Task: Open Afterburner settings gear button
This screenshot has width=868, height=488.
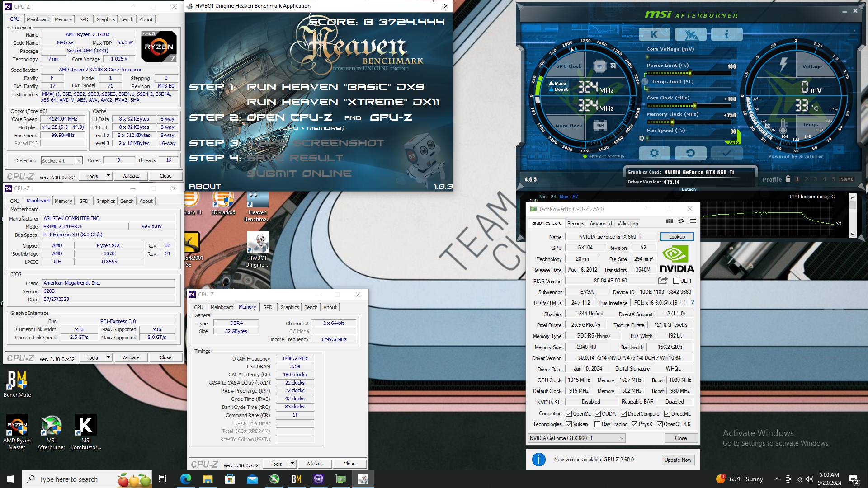Action: point(654,153)
